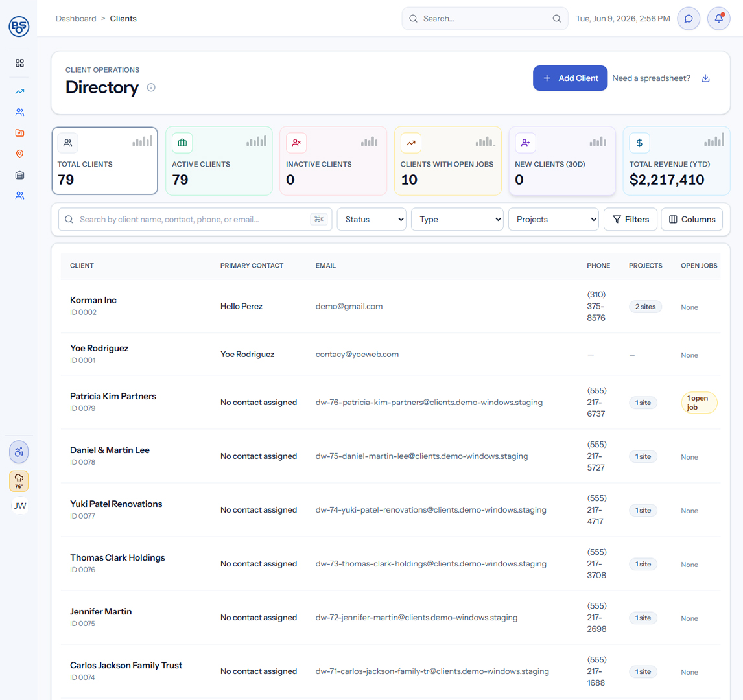Sort by the Open Jobs column header
The image size is (743, 700).
coord(699,266)
